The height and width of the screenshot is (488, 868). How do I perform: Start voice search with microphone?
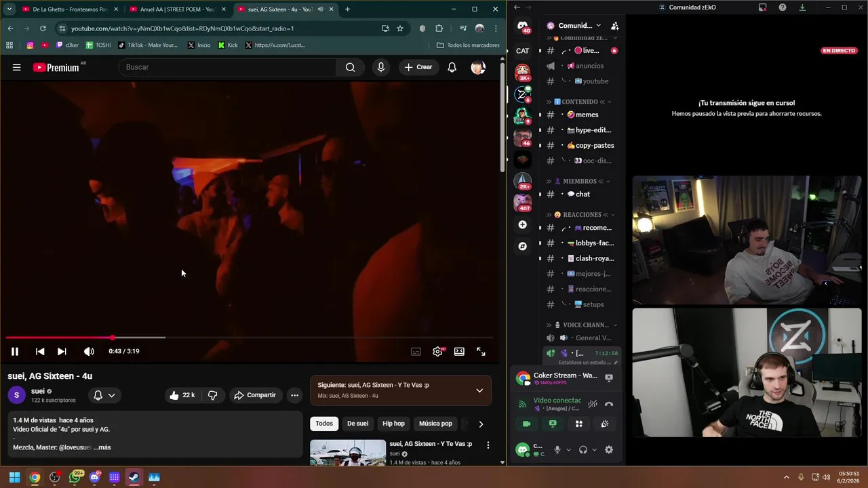(x=381, y=67)
